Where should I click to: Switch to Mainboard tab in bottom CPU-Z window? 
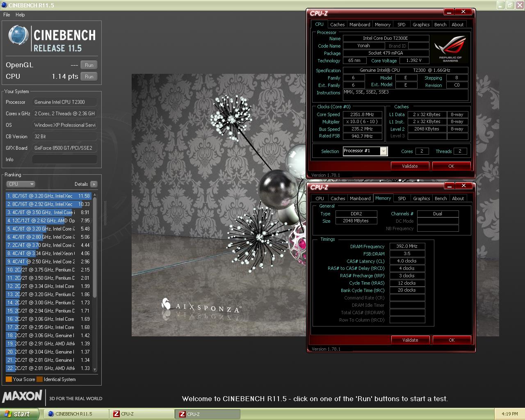coord(360,199)
